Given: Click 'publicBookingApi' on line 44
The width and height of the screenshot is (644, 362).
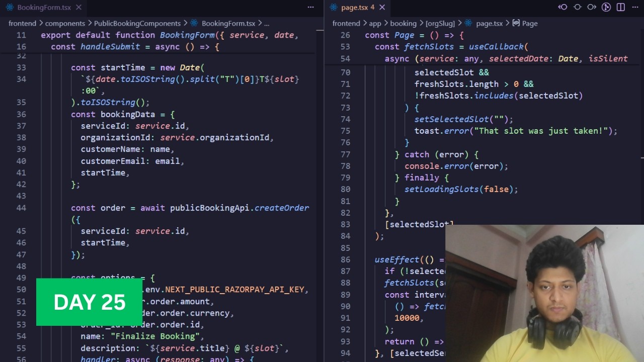Looking at the screenshot, I should 210,208.
